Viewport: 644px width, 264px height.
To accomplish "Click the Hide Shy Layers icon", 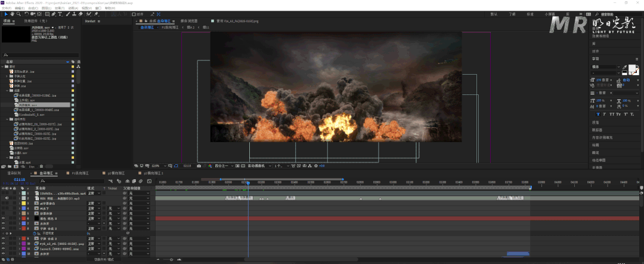I will 128,181.
